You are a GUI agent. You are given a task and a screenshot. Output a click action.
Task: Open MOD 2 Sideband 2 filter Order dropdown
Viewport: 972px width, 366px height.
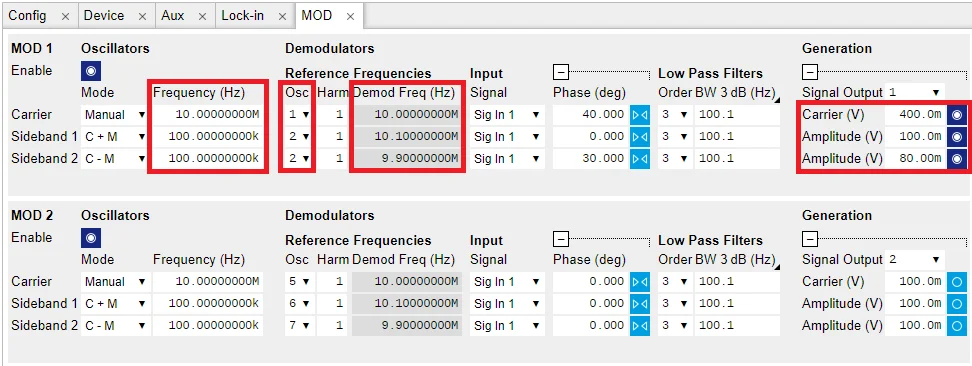tap(674, 326)
